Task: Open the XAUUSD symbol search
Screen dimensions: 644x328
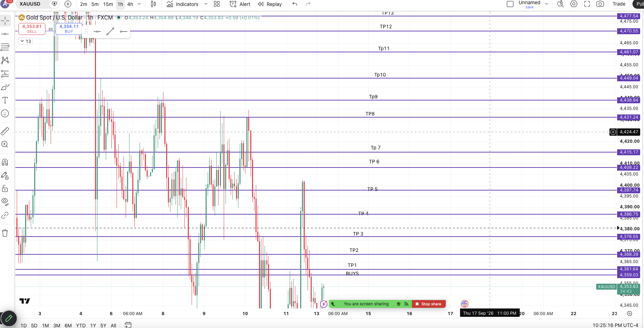Action: (x=30, y=4)
